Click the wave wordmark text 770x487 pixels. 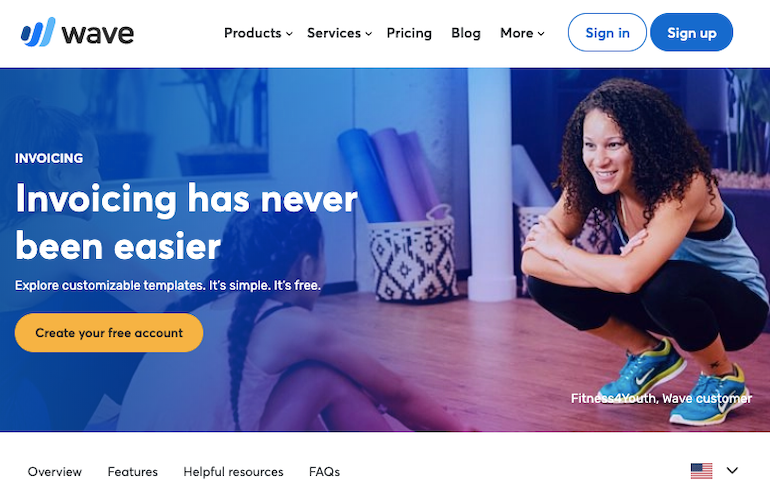pos(98,34)
